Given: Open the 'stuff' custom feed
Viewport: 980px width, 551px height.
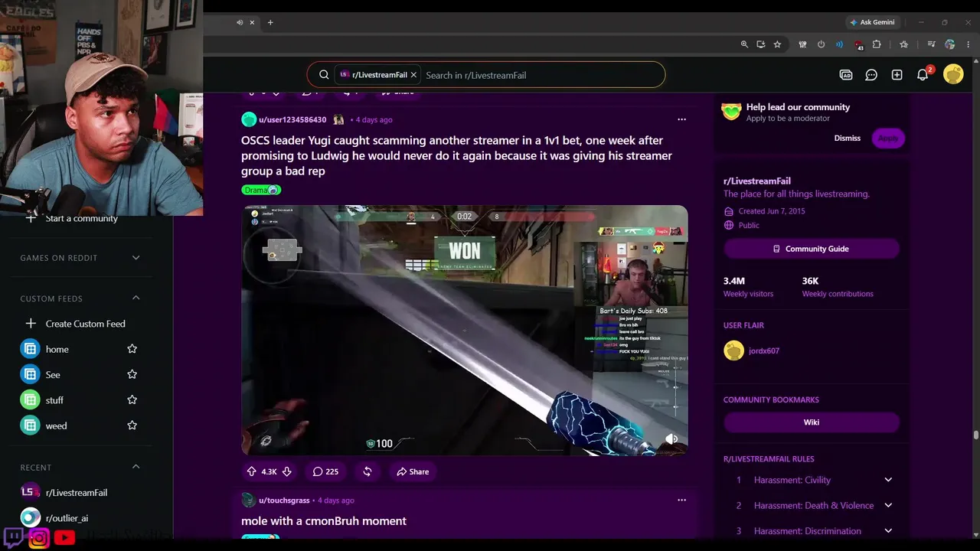Looking at the screenshot, I should [x=54, y=400].
